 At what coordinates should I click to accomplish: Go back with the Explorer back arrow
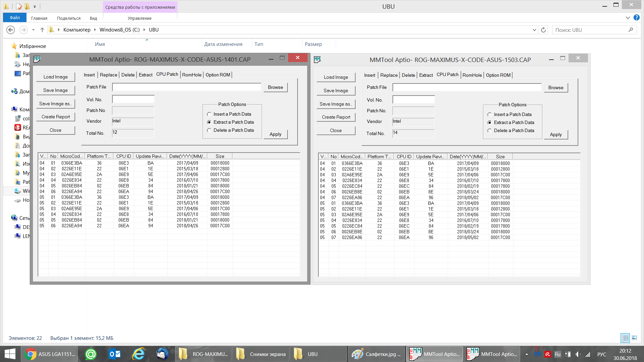pos(11,30)
